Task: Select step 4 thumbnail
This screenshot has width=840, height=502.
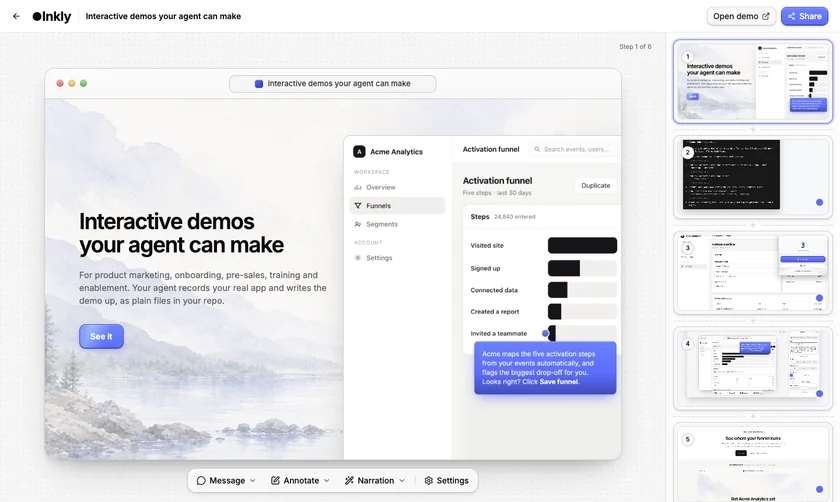Action: 753,368
